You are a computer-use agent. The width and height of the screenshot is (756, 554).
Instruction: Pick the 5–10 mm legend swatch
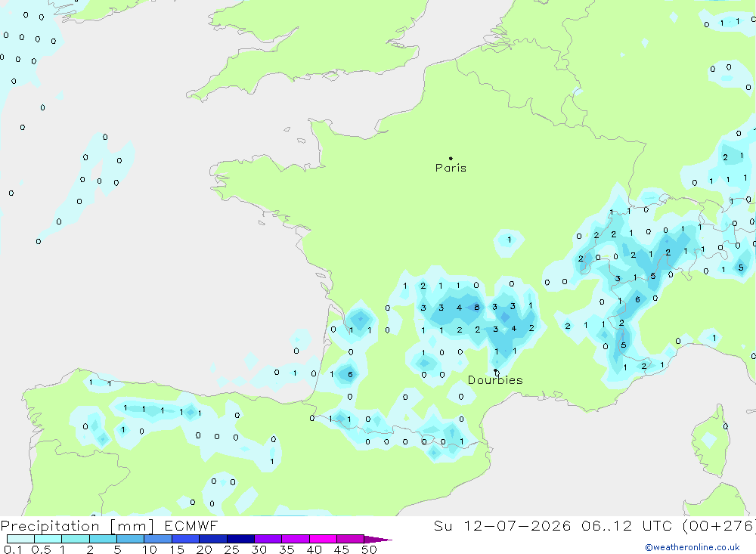tap(130, 539)
